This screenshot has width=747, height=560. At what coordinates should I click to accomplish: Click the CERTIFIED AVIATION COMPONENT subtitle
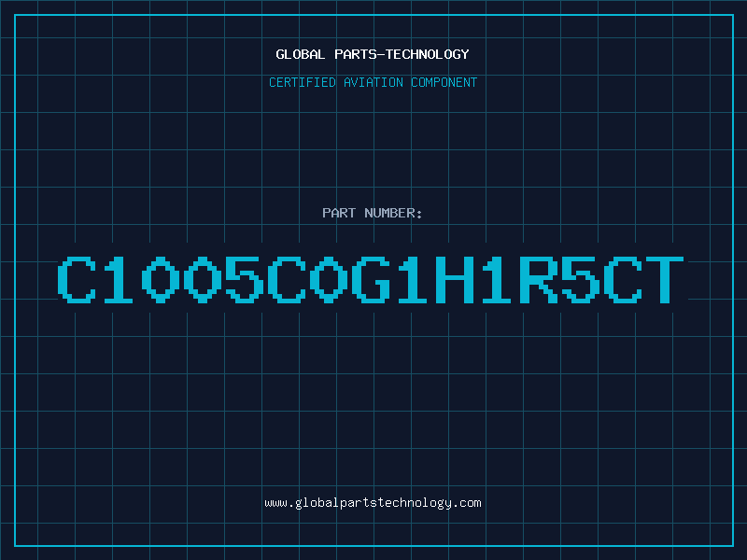point(373,82)
